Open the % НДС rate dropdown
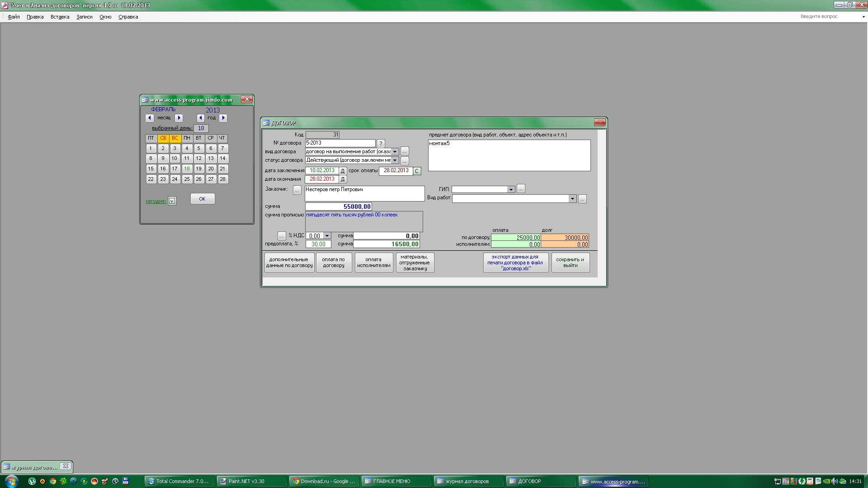This screenshot has height=488, width=868. (x=327, y=236)
